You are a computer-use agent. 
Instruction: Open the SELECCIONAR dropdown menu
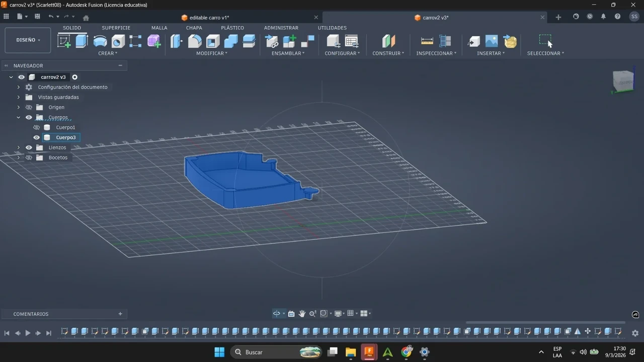point(545,53)
